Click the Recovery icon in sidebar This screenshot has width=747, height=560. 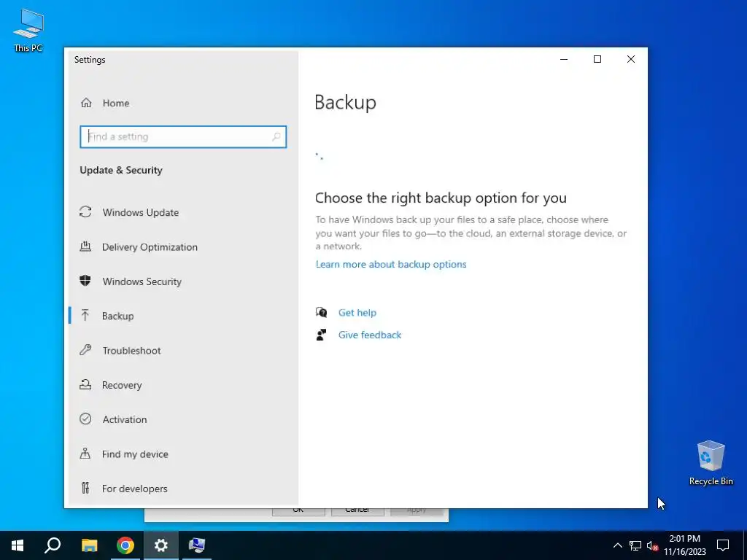point(85,384)
